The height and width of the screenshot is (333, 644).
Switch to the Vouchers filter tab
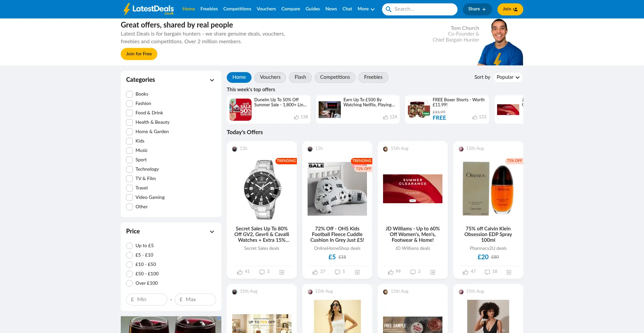pyautogui.click(x=270, y=77)
